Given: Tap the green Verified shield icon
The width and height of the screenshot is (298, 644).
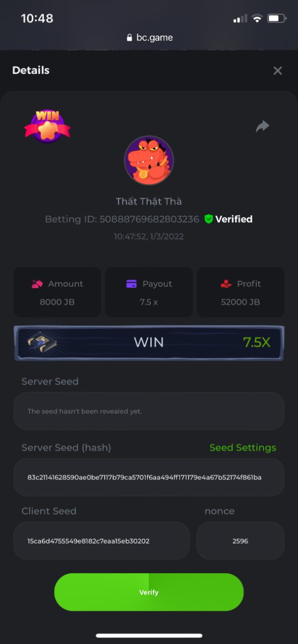Looking at the screenshot, I should click(x=209, y=219).
